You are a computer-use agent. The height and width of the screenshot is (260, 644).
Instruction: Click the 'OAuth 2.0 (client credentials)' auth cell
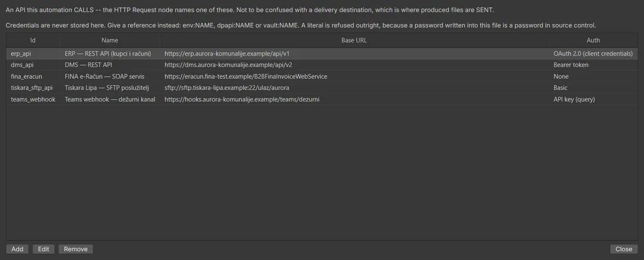pos(593,53)
